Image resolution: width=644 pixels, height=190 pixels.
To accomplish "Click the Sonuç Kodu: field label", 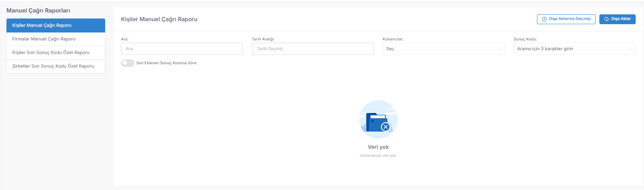I will coord(525,39).
